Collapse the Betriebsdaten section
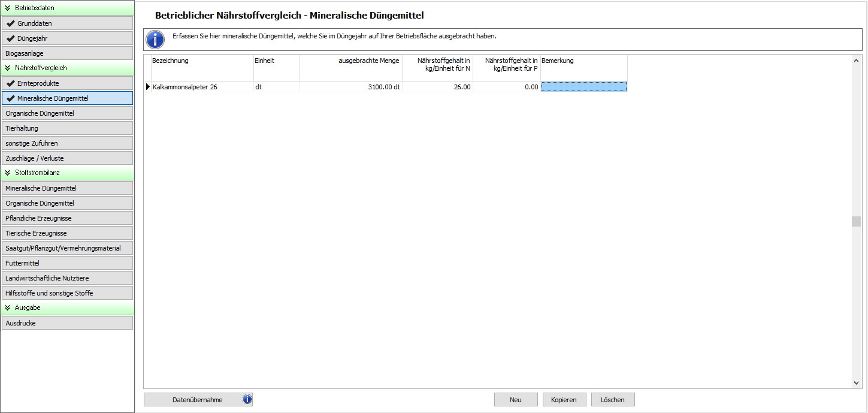The image size is (868, 413). click(x=8, y=8)
